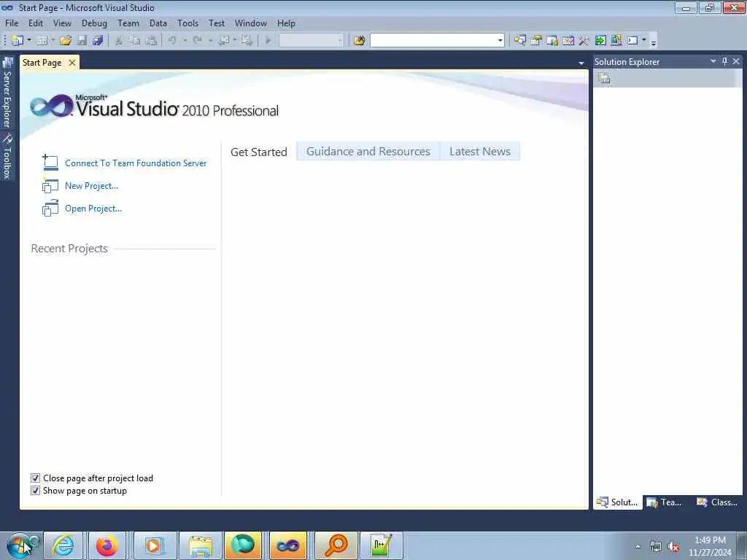This screenshot has height=560, width=747.
Task: Open the View menu
Action: (63, 23)
